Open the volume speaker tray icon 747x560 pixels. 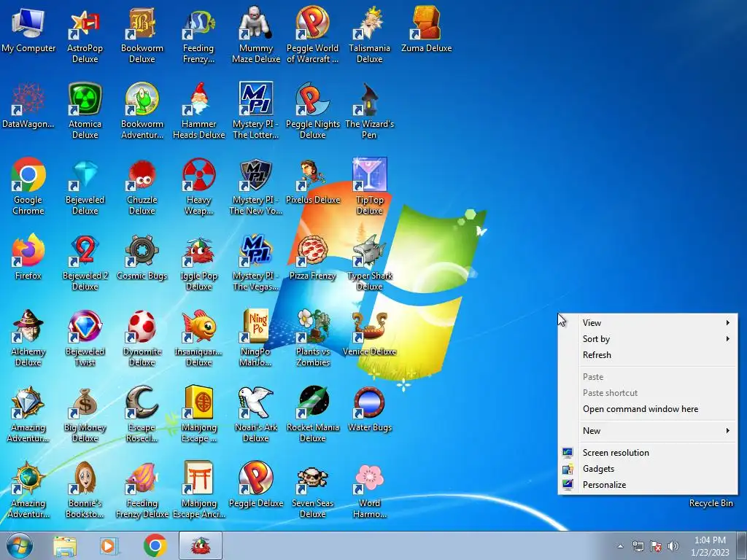point(673,546)
